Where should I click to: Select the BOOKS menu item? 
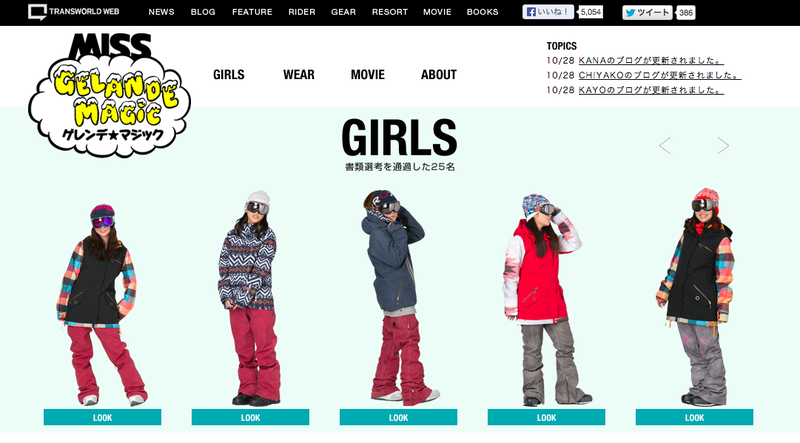pos(482,12)
